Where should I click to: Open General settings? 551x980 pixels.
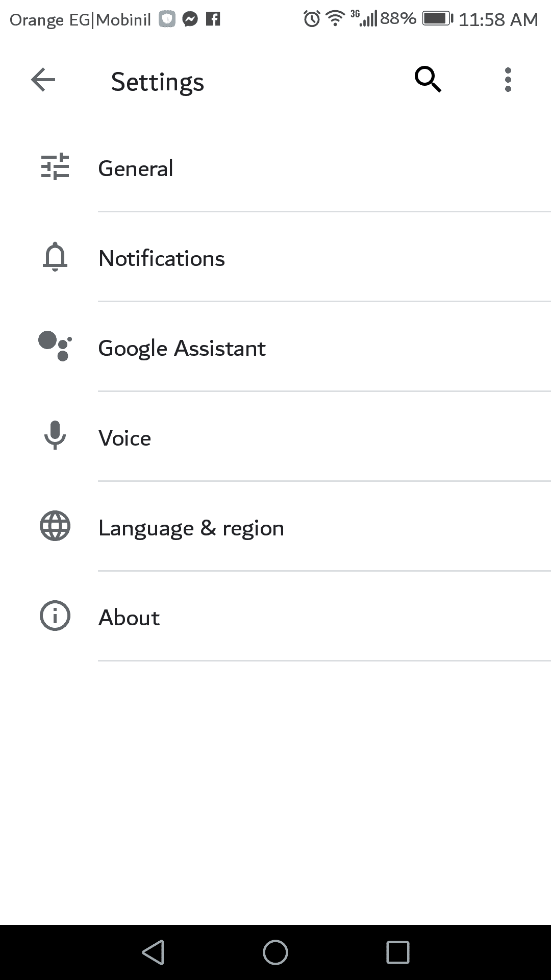[136, 168]
